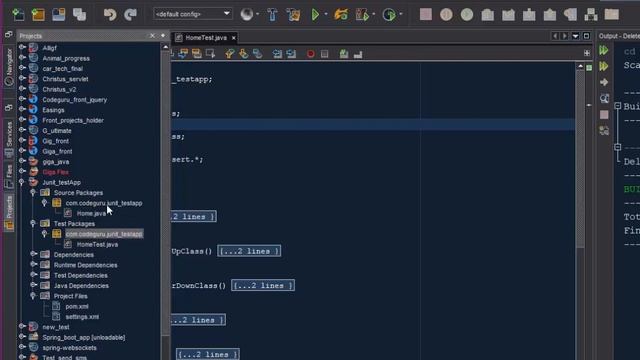Collapse the Junit_testApp project node
This screenshot has width=640, height=360.
23,182
